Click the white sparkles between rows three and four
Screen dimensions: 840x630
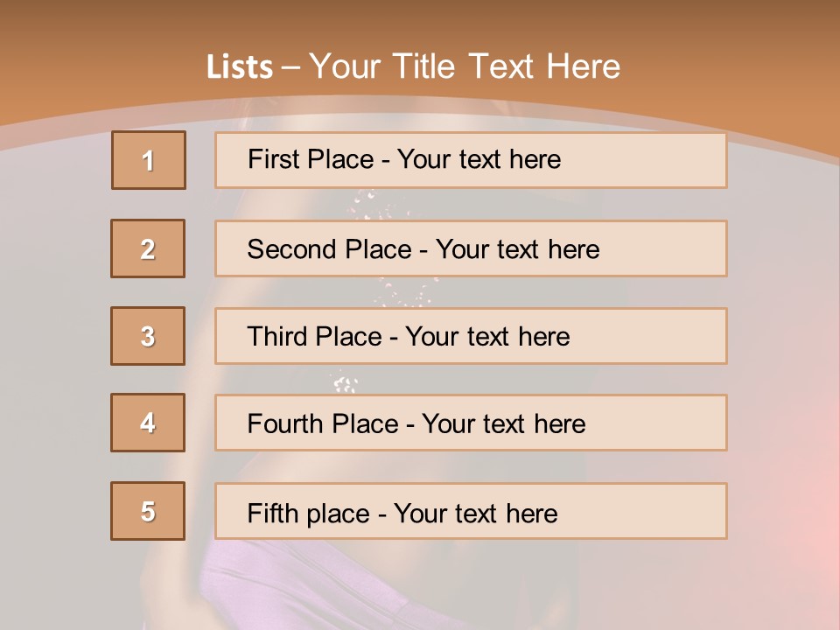click(x=343, y=381)
